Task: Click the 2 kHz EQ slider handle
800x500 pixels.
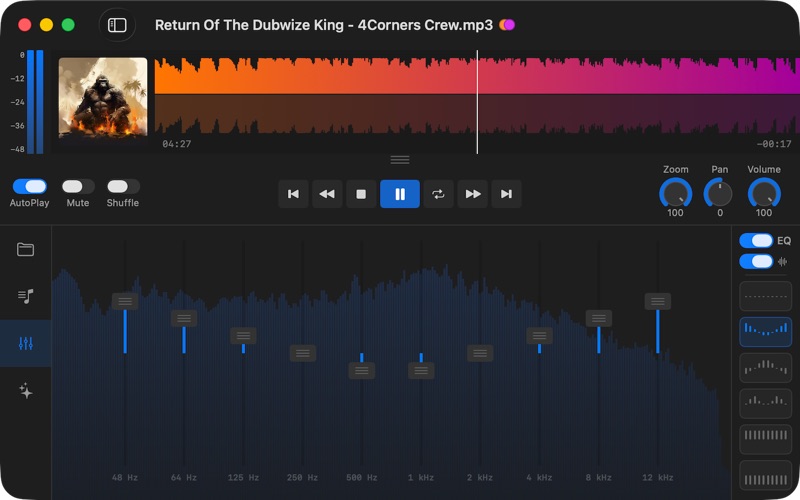Action: point(480,353)
